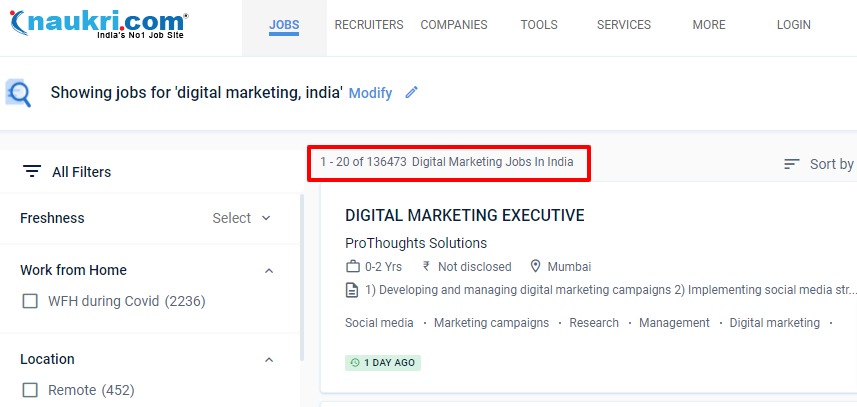Click the pencil edit icon beside Modify
The image size is (857, 407).
[411, 93]
